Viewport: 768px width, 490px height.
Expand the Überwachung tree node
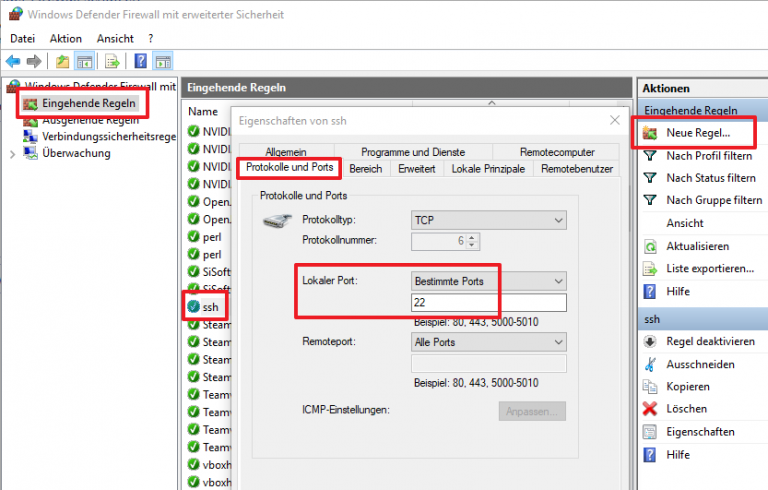pos(12,154)
